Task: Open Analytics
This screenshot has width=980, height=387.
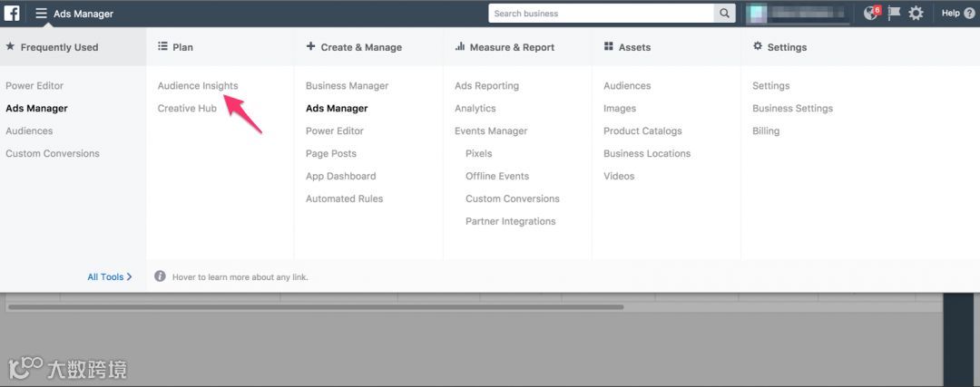Action: tap(475, 108)
